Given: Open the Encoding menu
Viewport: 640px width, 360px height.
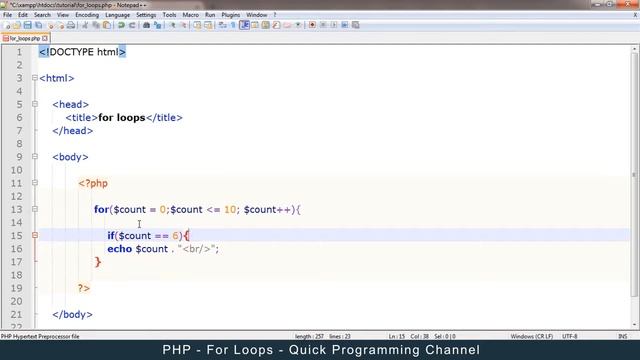Looking at the screenshot, I should click(87, 15).
